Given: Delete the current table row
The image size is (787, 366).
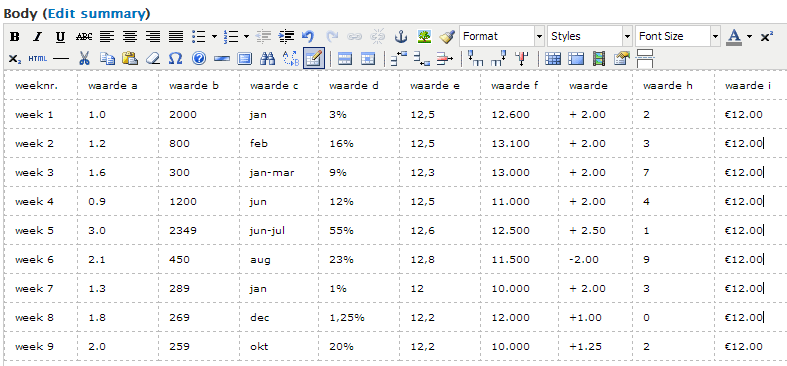Looking at the screenshot, I should [x=445, y=59].
